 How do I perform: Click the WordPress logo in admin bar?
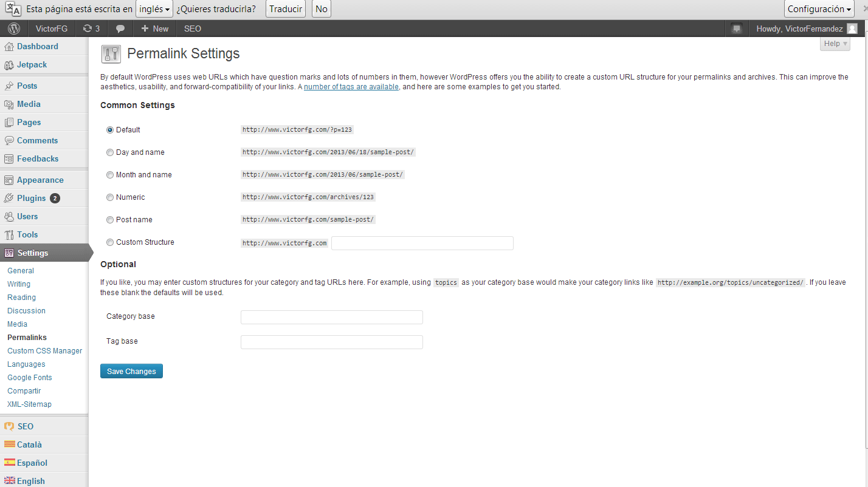pos(14,29)
